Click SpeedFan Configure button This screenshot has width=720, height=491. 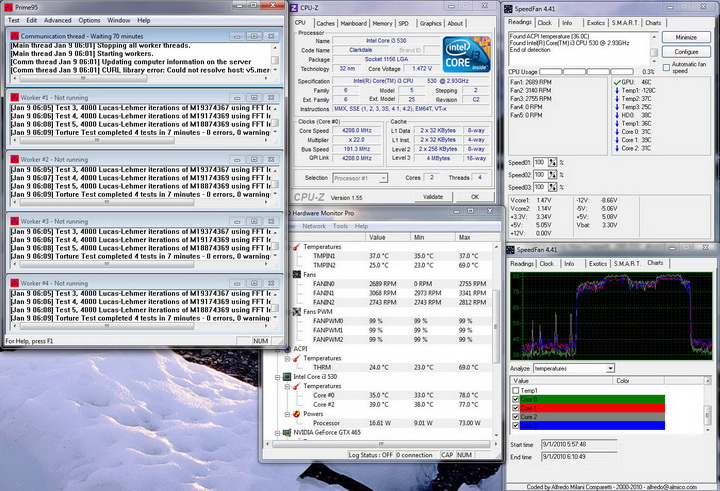click(686, 52)
